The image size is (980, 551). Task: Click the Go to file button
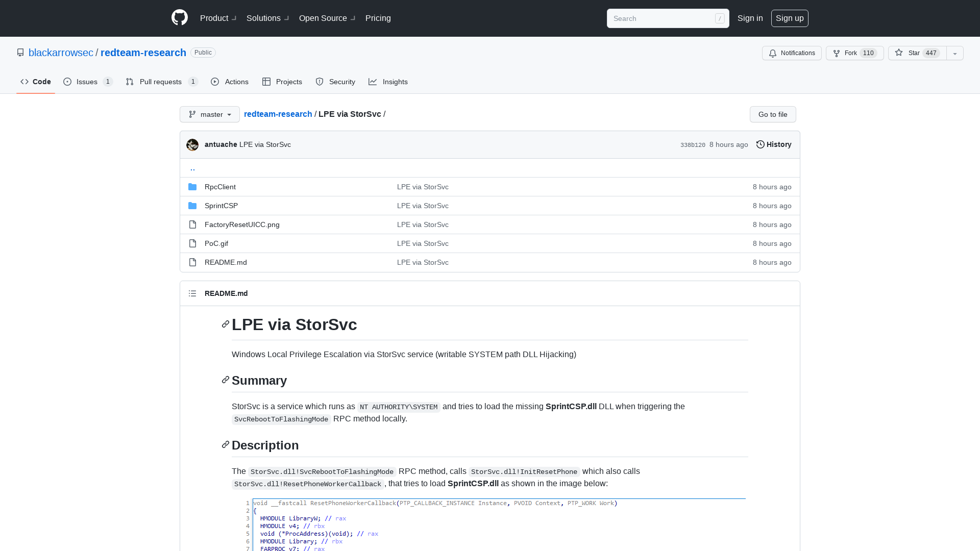pyautogui.click(x=773, y=114)
